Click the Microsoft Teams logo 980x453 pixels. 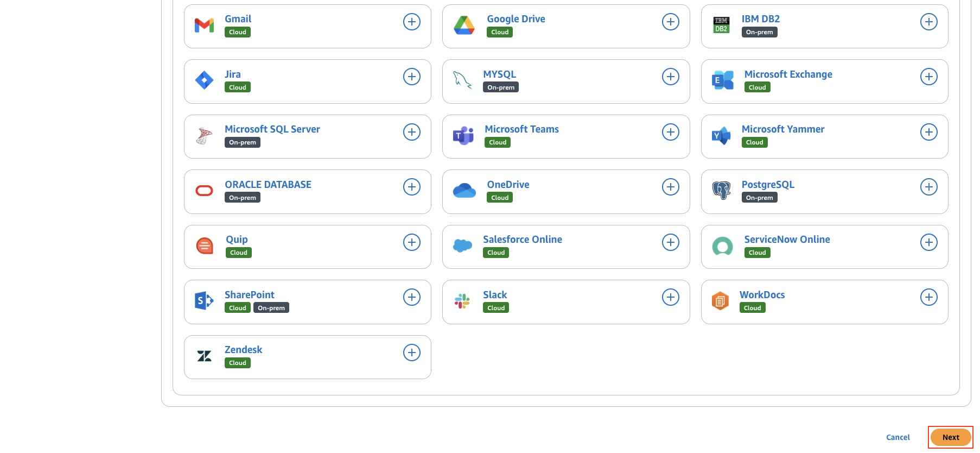[x=463, y=136]
